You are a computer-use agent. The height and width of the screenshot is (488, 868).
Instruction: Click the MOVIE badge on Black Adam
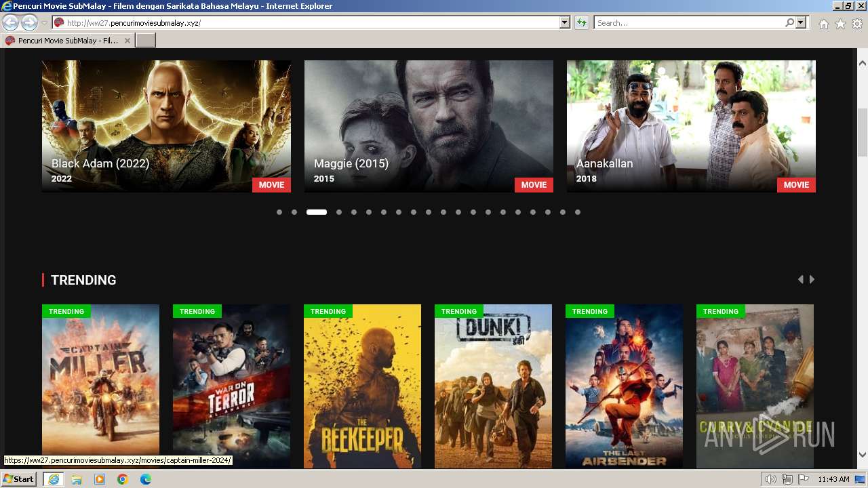coord(271,185)
